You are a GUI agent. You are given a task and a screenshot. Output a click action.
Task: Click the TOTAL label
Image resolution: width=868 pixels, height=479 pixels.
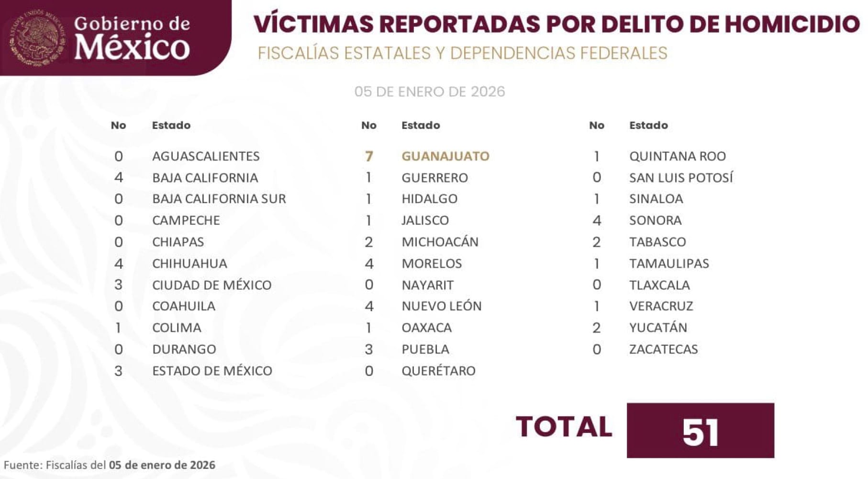click(x=564, y=426)
